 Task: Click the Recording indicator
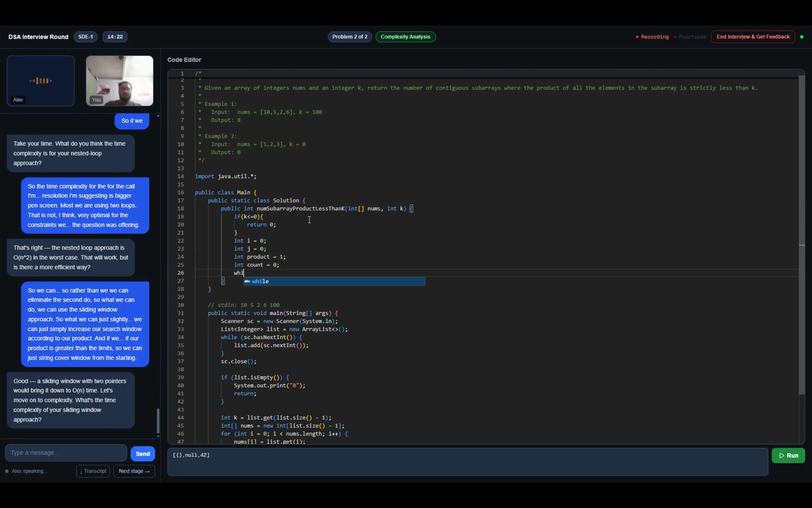tap(652, 37)
